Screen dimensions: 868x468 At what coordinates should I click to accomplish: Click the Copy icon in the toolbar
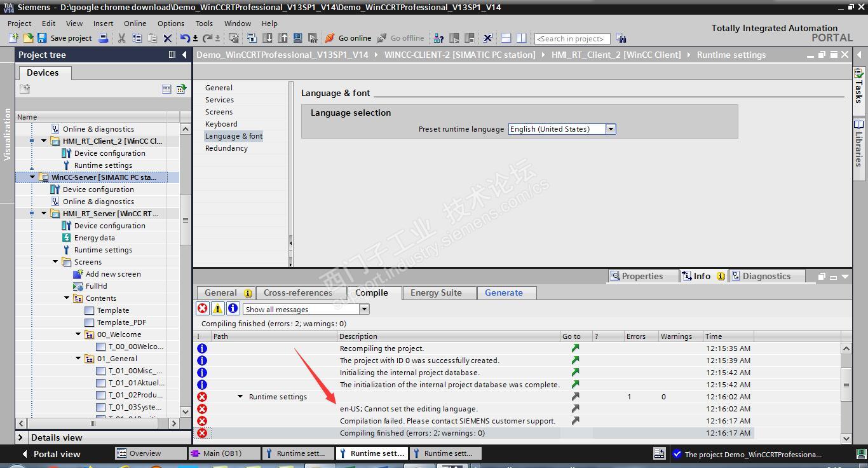137,38
